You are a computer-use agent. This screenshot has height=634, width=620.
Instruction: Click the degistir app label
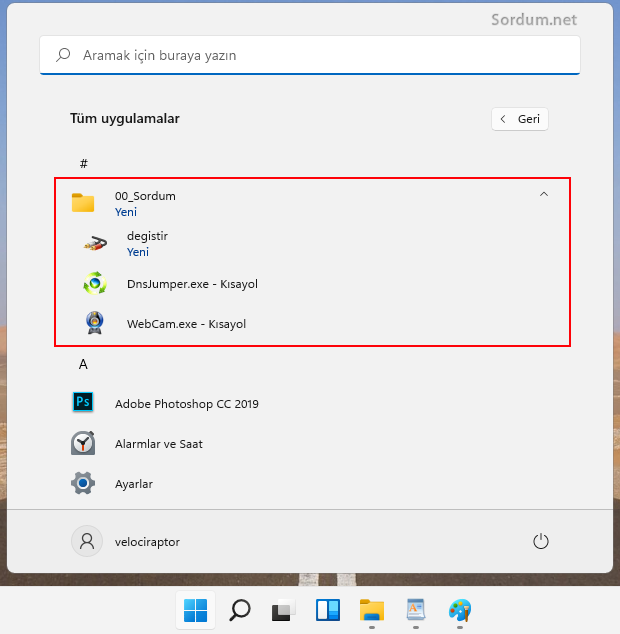pos(147,236)
